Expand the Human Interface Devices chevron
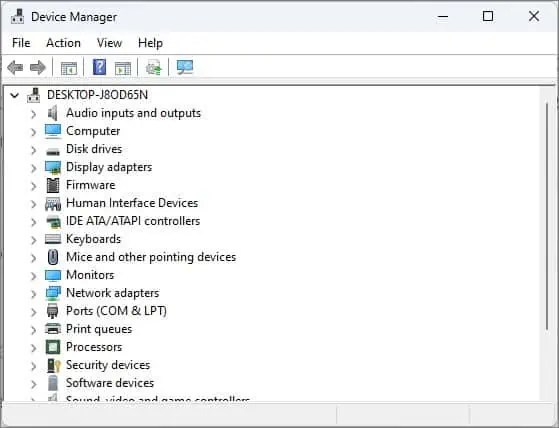 [x=33, y=204]
